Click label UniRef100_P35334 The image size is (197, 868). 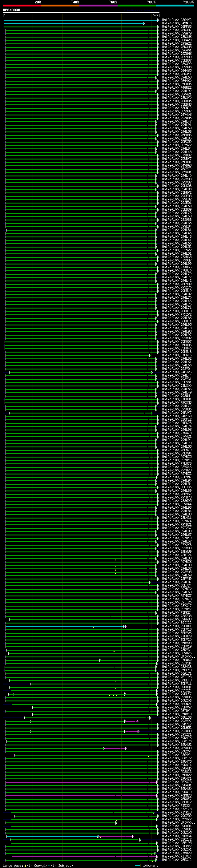point(177,806)
